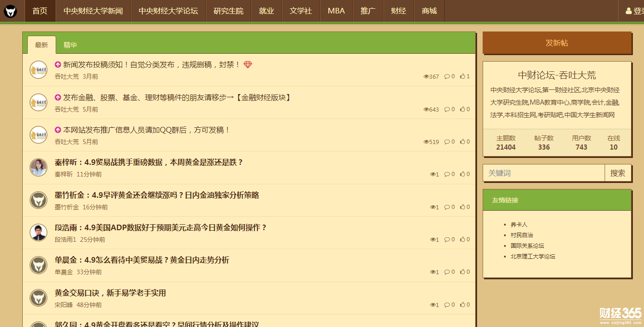
Task: Focus the 关键词 search field
Action: pos(544,173)
